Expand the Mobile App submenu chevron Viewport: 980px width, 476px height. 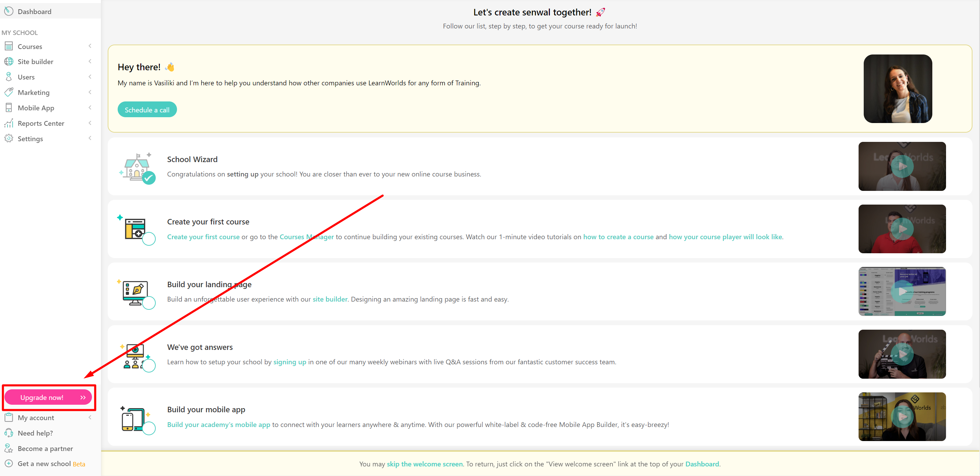click(90, 108)
